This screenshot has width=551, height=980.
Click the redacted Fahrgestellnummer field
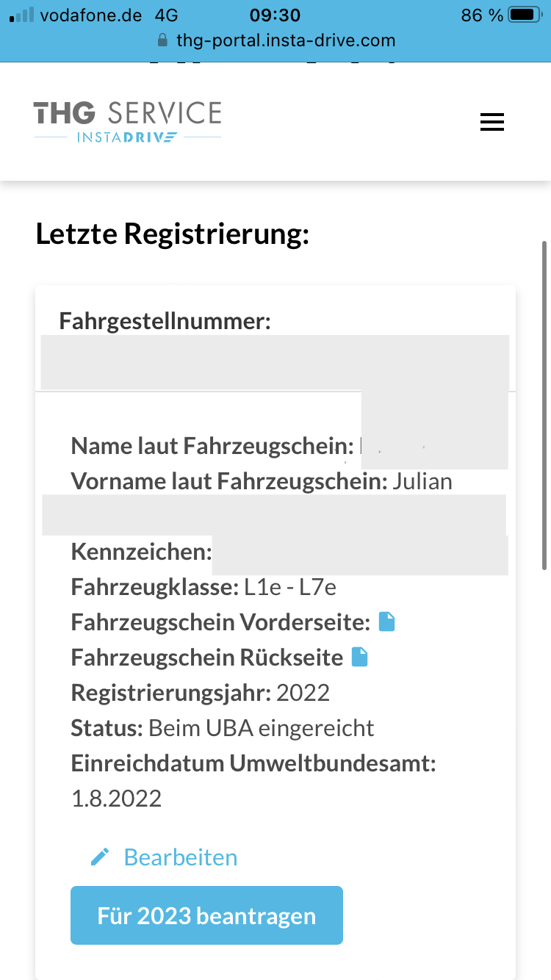(x=275, y=361)
